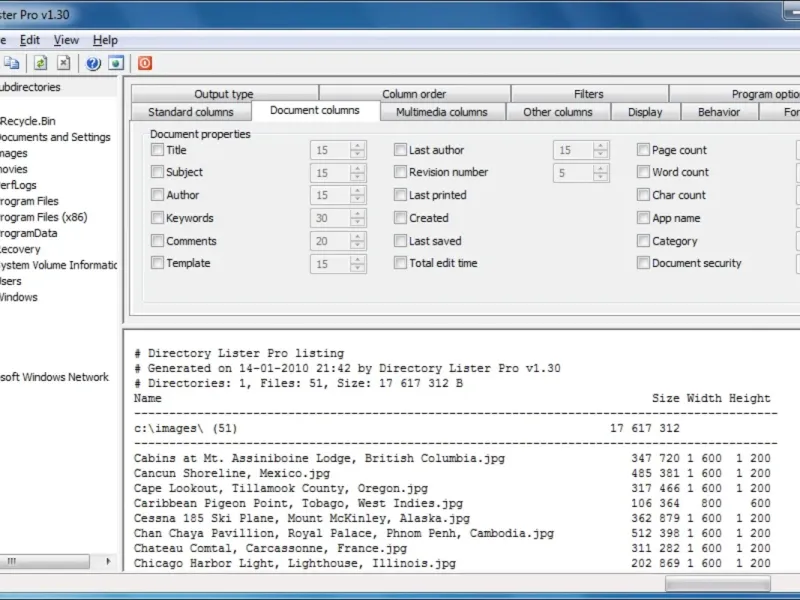Click the Author width spinner arrows
This screenshot has height=600, width=800.
358,195
